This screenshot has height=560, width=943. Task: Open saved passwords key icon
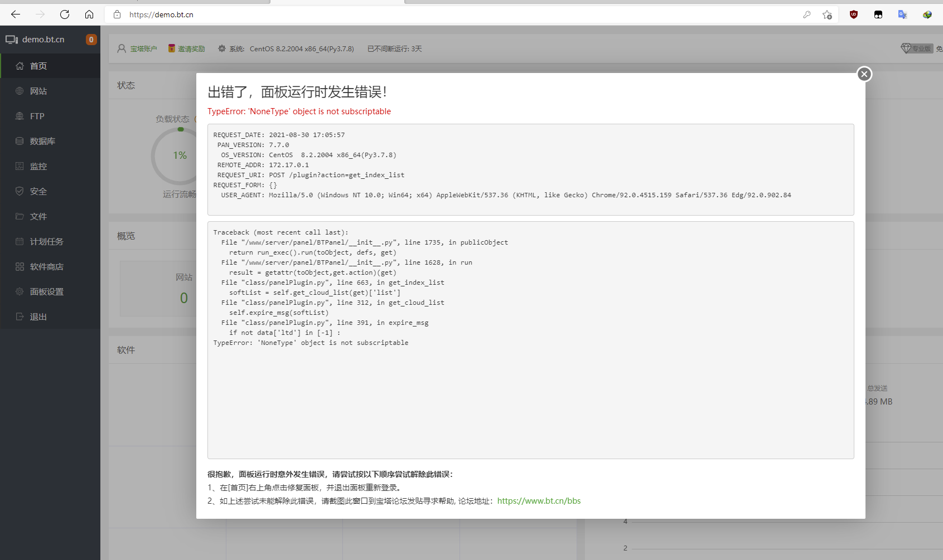(806, 14)
